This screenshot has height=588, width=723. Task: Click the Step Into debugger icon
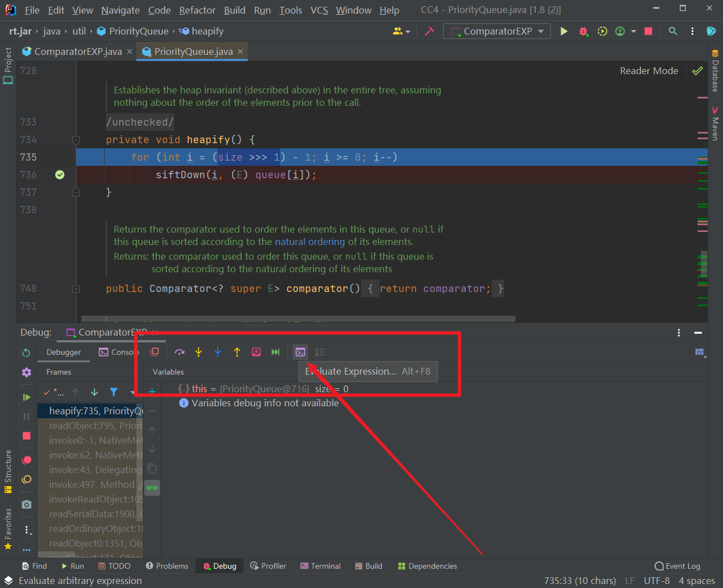coord(199,351)
